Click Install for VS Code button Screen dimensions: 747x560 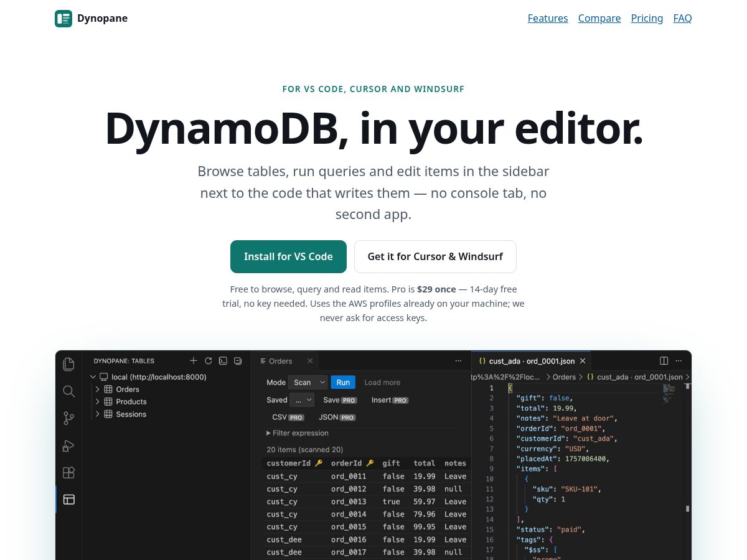[288, 256]
